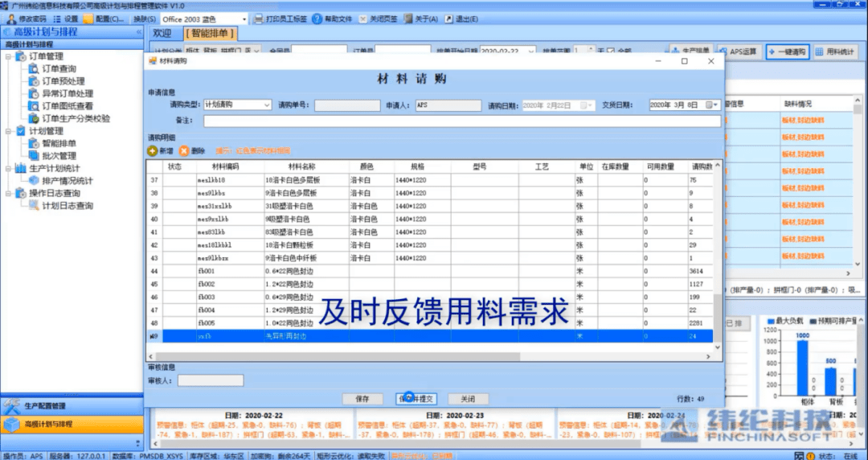Collapse sidebar with double-chevron icon
Screen dimensions: 868x460
click(x=138, y=32)
